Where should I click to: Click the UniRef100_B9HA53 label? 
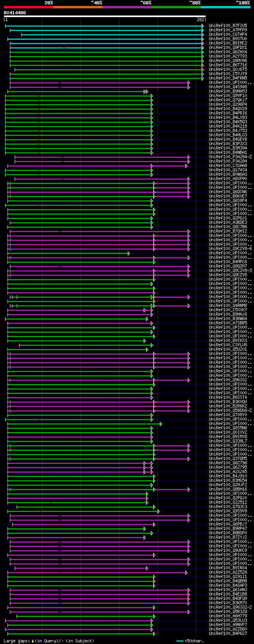228,91
